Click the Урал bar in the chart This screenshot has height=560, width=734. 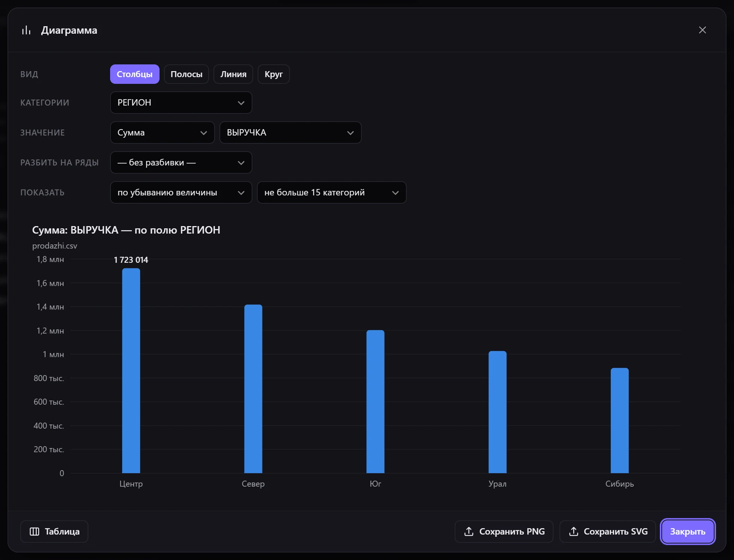pos(497,412)
